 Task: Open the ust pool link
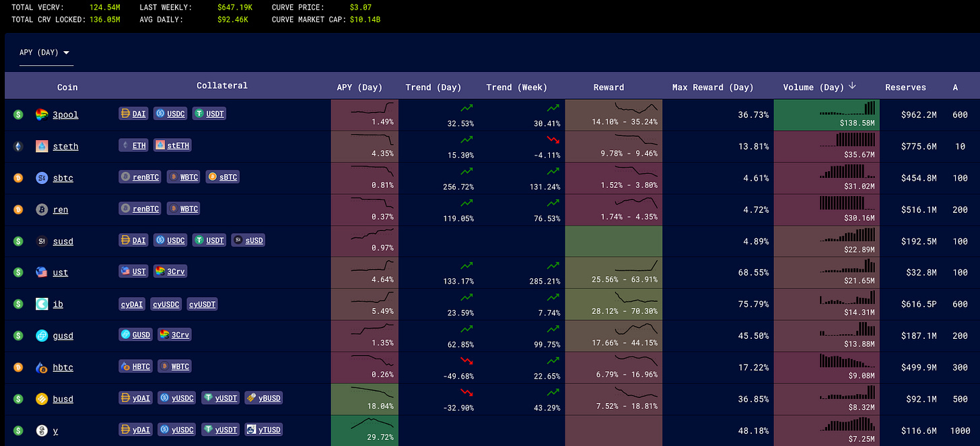[60, 273]
